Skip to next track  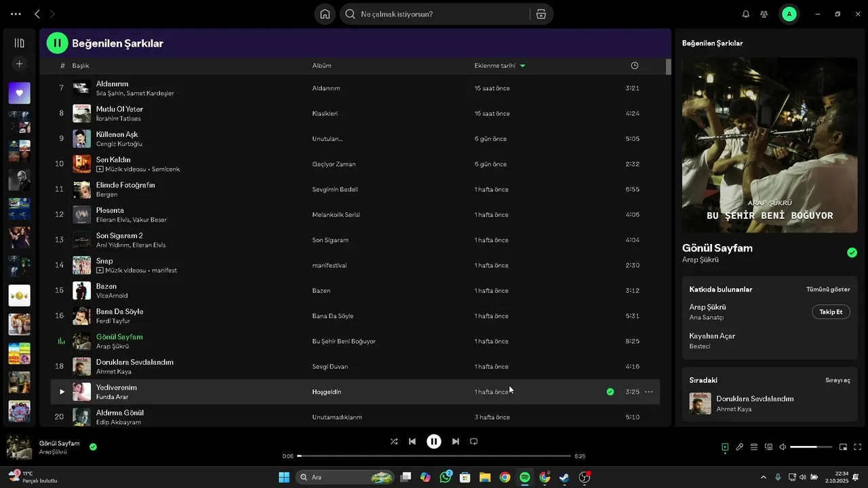(x=456, y=441)
